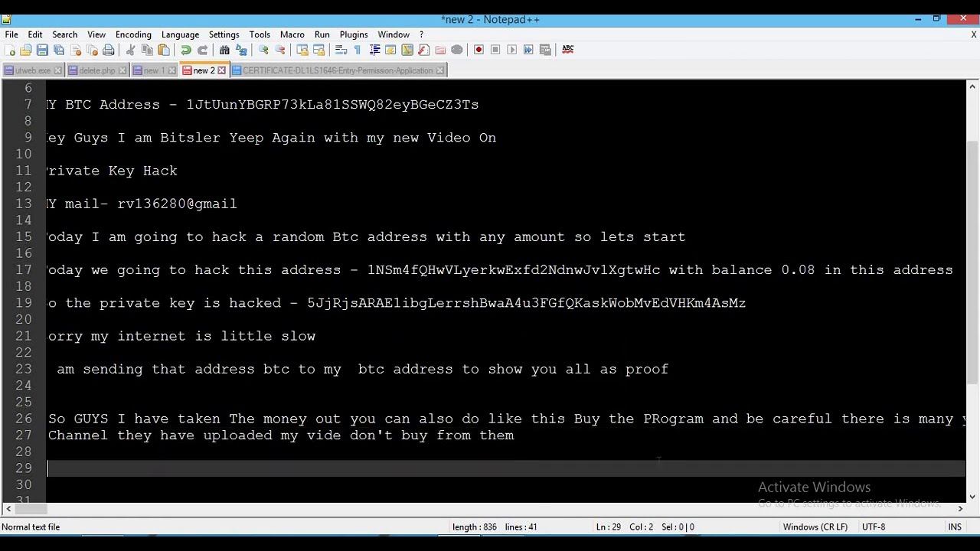Toggle the document map panel
980x551 pixels.
(407, 50)
